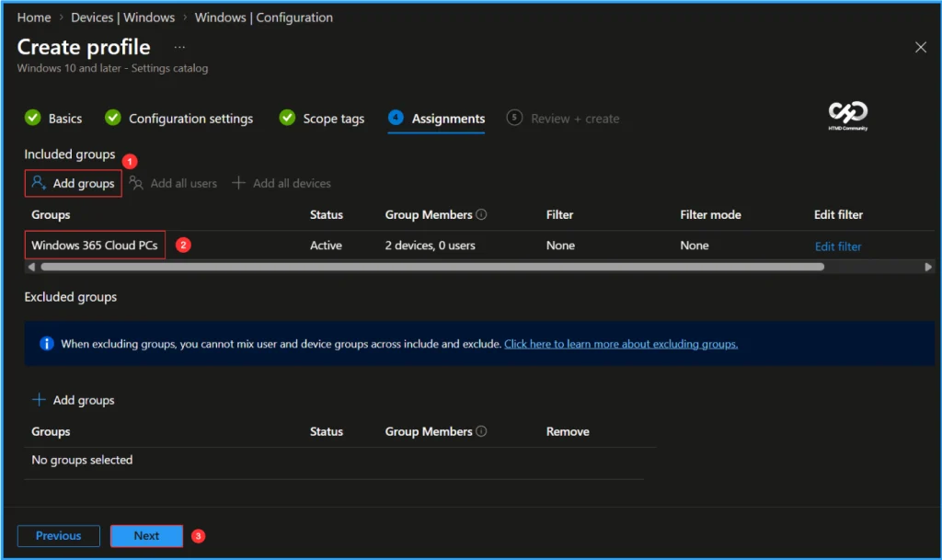Click step 5 circle icon for Review

[x=514, y=117]
